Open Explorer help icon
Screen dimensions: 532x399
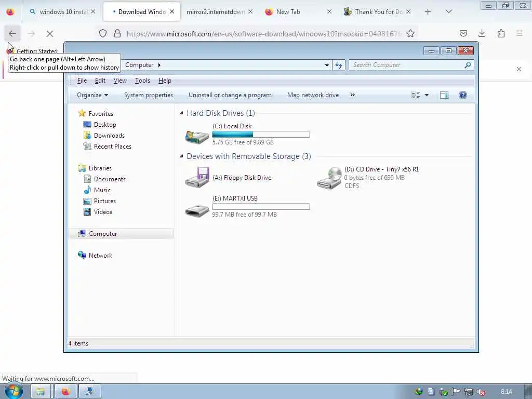462,96
